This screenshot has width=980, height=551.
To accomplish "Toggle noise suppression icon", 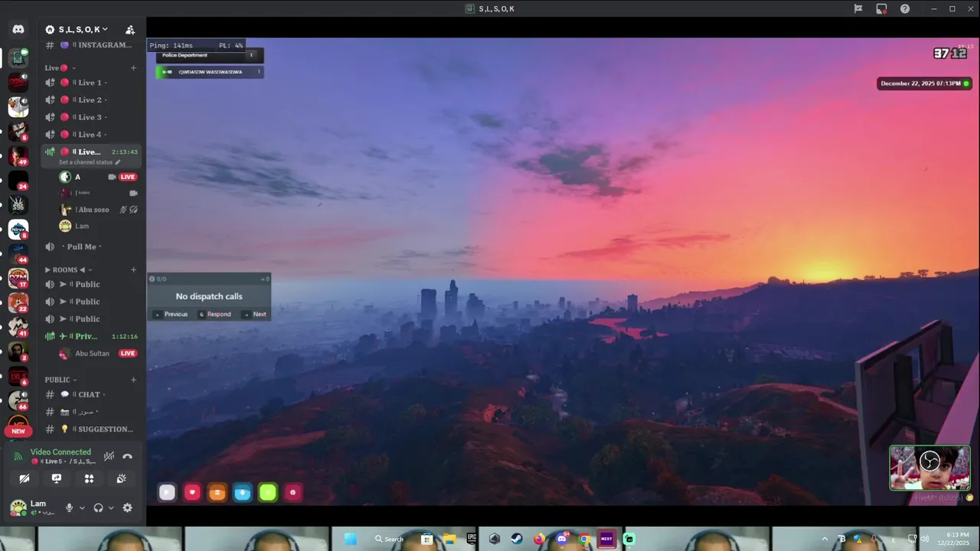I will [x=109, y=456].
